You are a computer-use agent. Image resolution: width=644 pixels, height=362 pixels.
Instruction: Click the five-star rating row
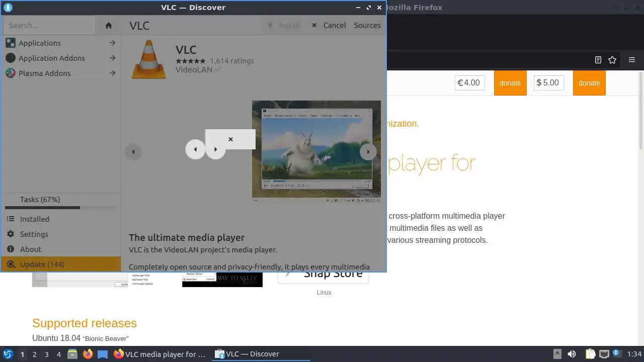191,61
